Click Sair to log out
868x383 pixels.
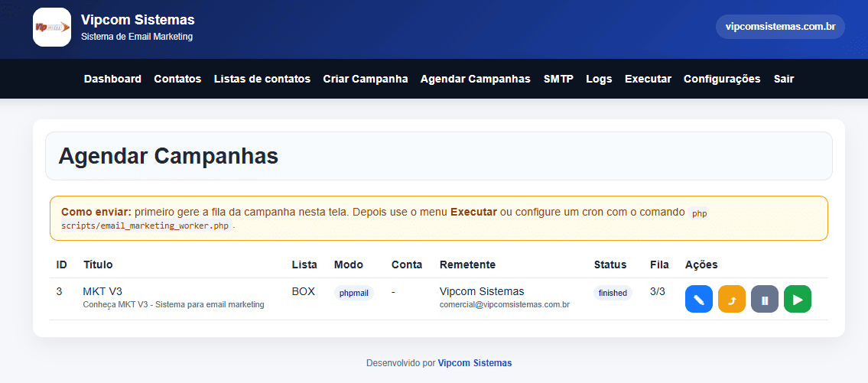[784, 79]
